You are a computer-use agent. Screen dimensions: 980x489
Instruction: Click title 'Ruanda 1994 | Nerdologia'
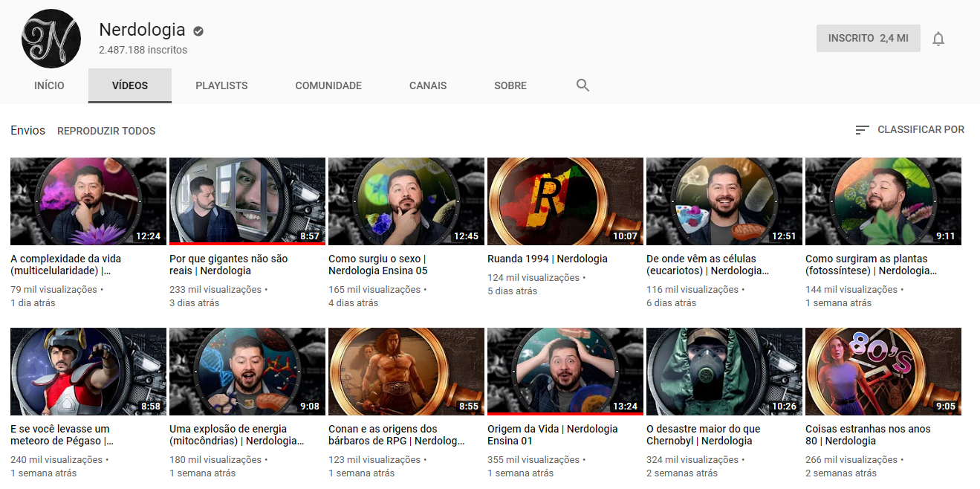pyautogui.click(x=548, y=259)
